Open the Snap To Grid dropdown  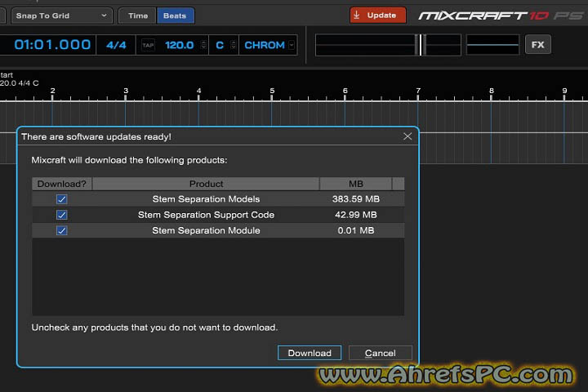62,16
